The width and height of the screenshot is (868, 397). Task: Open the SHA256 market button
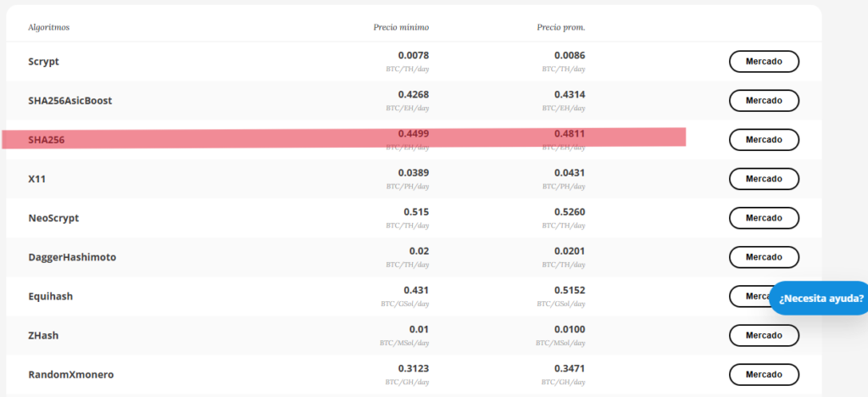(x=764, y=140)
